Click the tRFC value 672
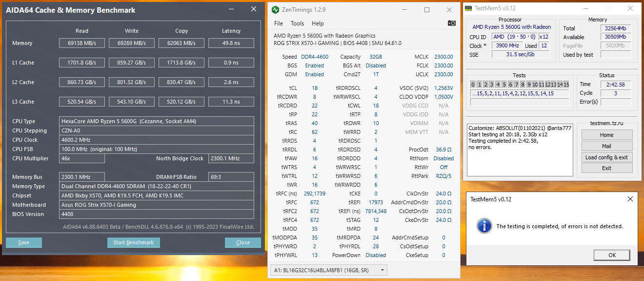Viewport: 644px width, 281px height. point(314,202)
